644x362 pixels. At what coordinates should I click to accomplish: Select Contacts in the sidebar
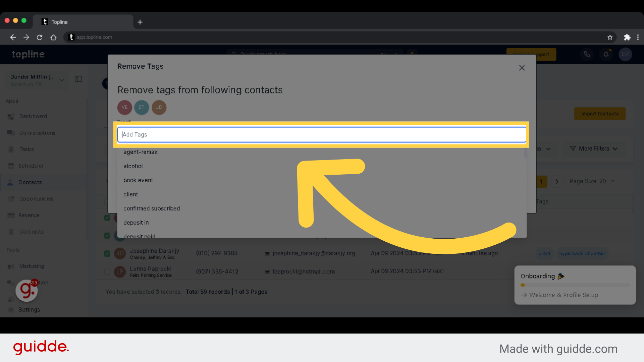coord(29,182)
